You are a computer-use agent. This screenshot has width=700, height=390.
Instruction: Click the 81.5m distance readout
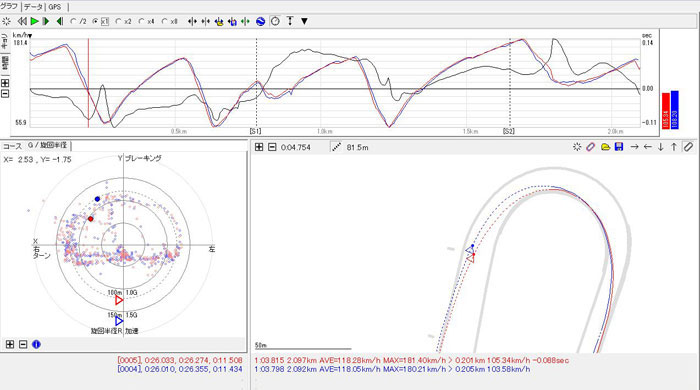coord(357,147)
